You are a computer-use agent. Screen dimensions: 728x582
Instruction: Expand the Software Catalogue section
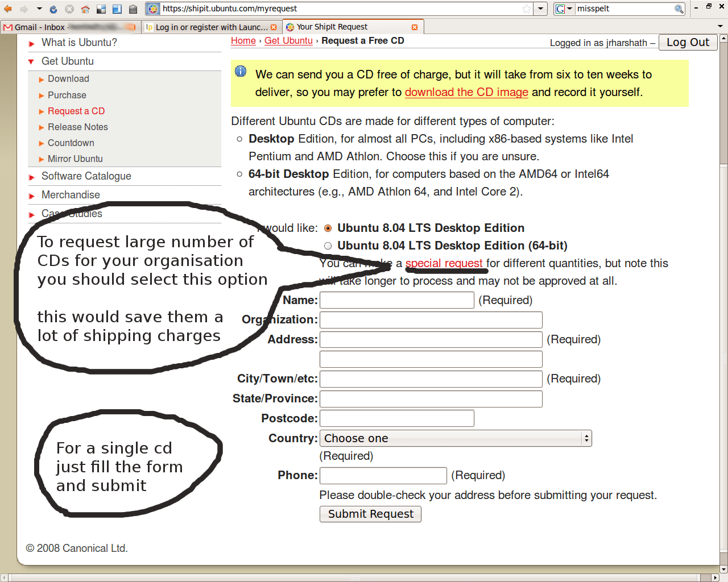point(86,176)
